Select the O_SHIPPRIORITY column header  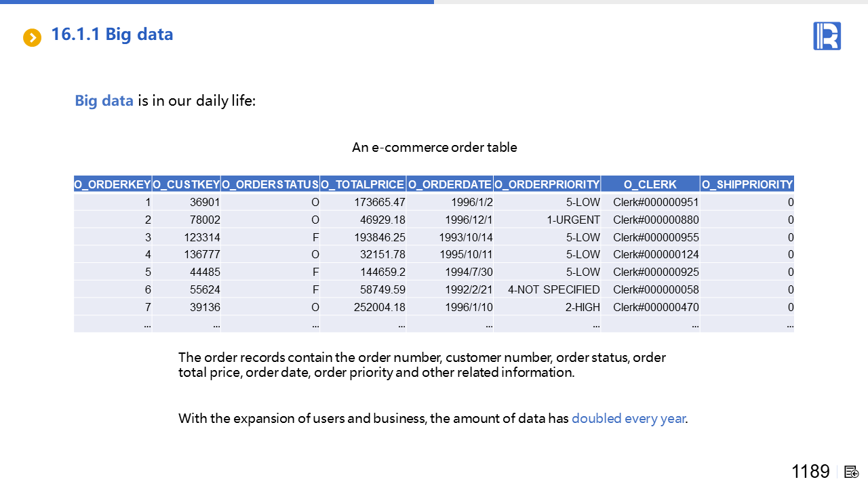click(x=747, y=184)
